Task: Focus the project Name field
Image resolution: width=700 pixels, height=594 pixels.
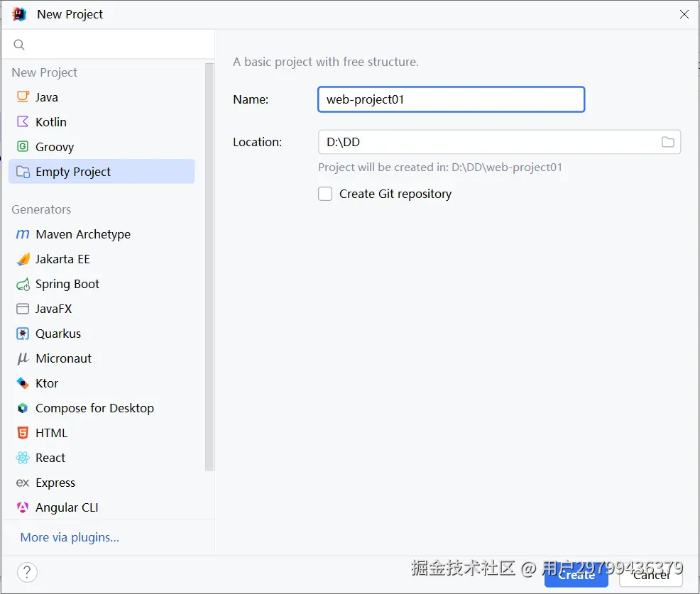Action: pyautogui.click(x=451, y=99)
